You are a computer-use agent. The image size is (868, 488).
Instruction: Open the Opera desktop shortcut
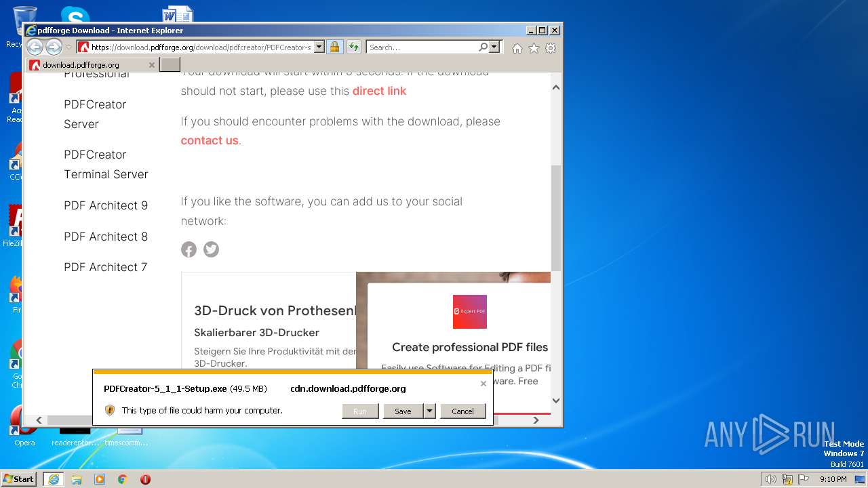(x=24, y=426)
